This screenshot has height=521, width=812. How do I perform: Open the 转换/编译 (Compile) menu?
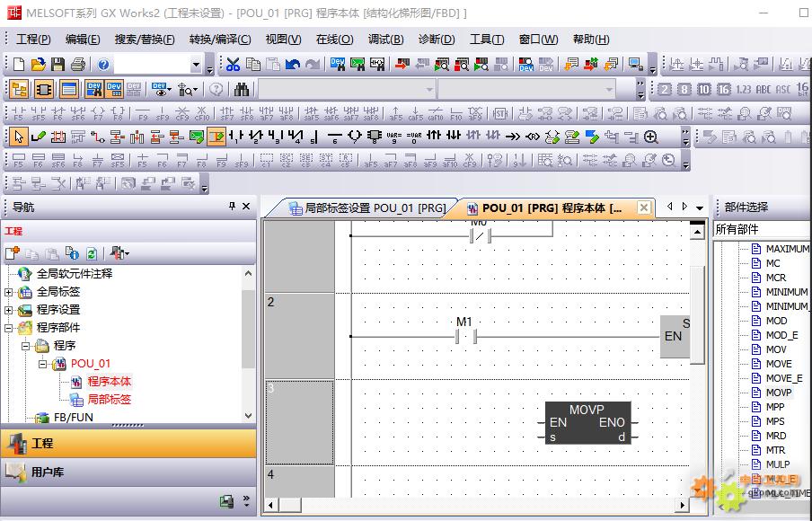(x=220, y=40)
